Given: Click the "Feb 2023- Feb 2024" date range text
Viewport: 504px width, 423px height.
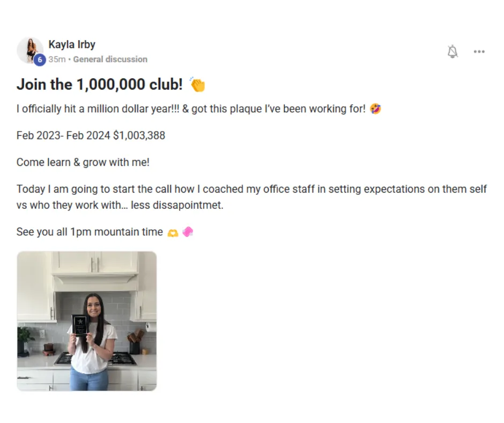Looking at the screenshot, I should pos(63,135).
